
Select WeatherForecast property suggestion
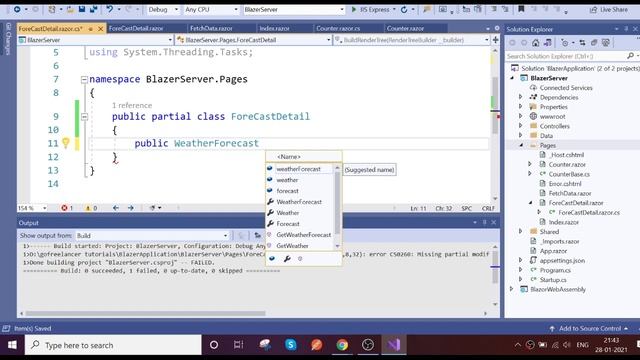(x=299, y=202)
